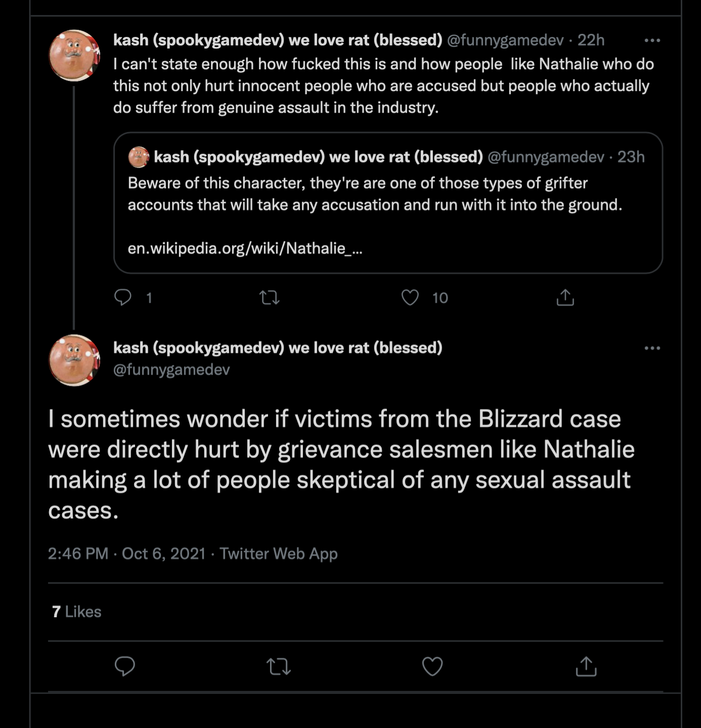Open the top tweet's 22h timestamp
Screen dimensions: 701x728
pos(591,40)
